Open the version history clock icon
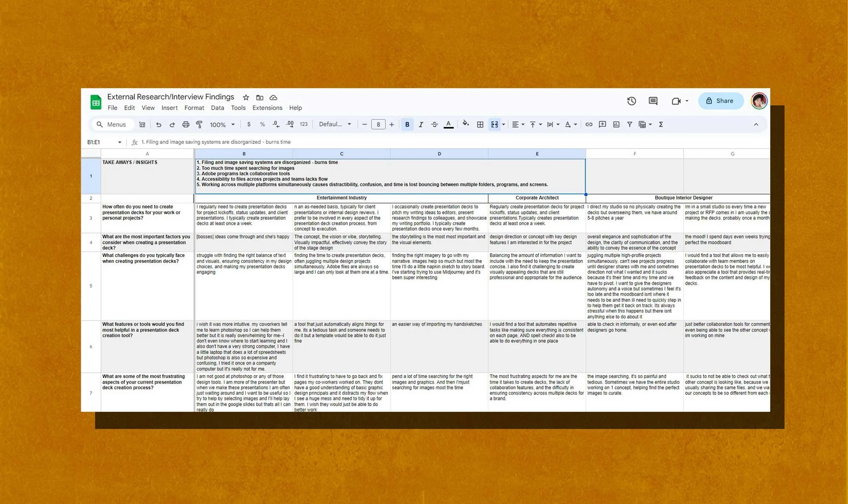848x504 pixels. pyautogui.click(x=631, y=101)
